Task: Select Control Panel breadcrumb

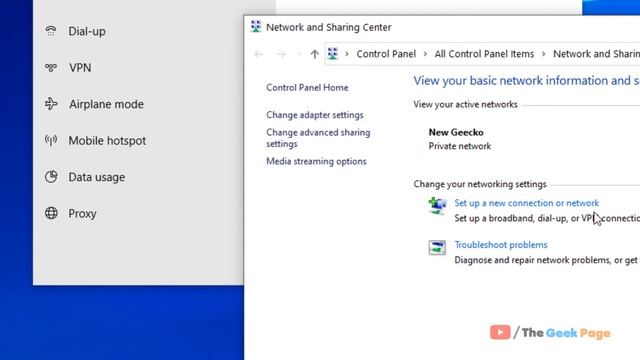Action: (x=386, y=54)
